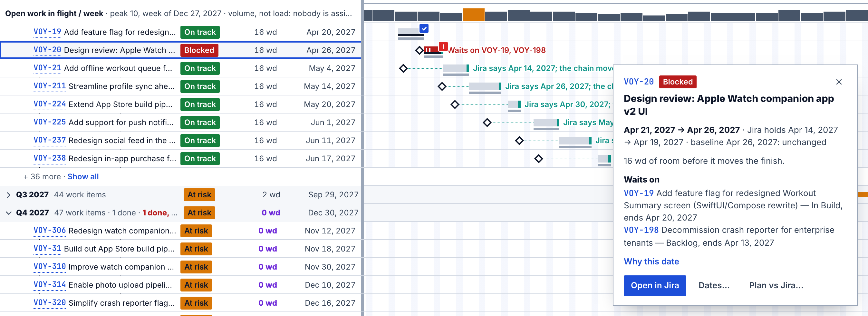Click the 'Waits on VOY-19, VOY-198' Gantt label
Screen dimensions: 868x316
click(497, 50)
